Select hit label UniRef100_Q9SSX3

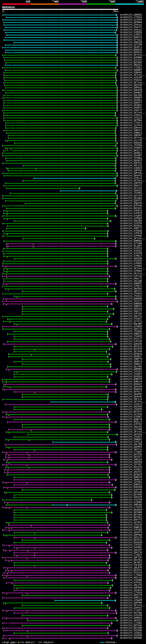pos(131,291)
